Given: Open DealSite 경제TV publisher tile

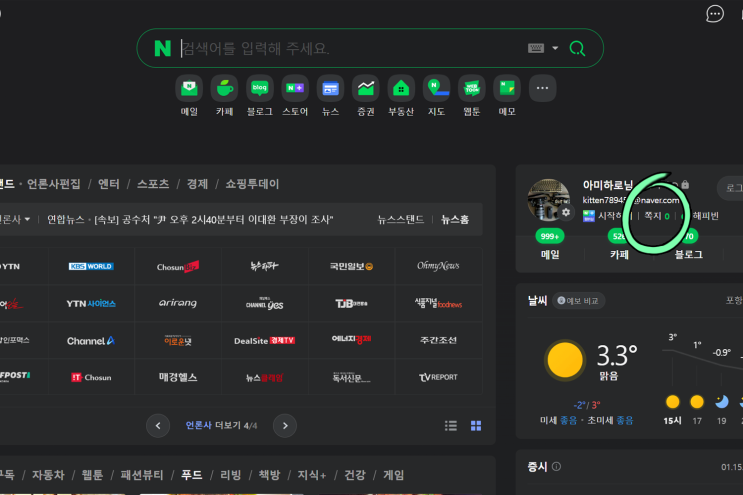Looking at the screenshot, I should tap(264, 341).
